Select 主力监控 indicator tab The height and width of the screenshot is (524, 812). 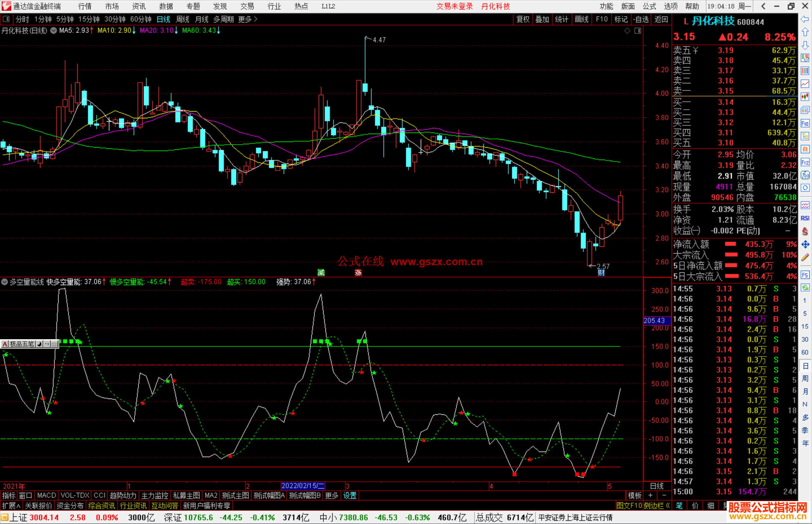pyautogui.click(x=155, y=495)
